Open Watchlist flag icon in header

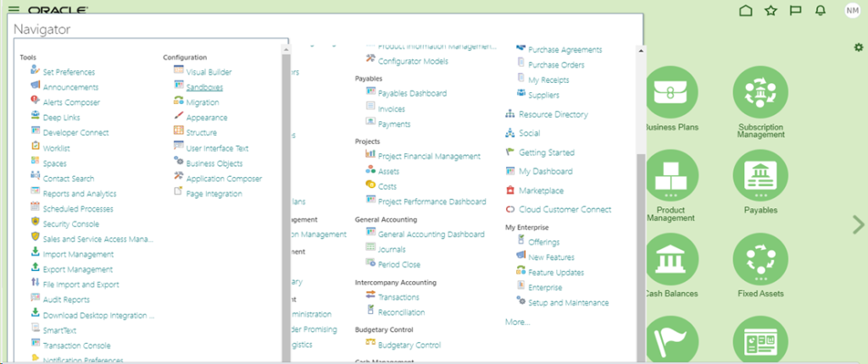(795, 10)
